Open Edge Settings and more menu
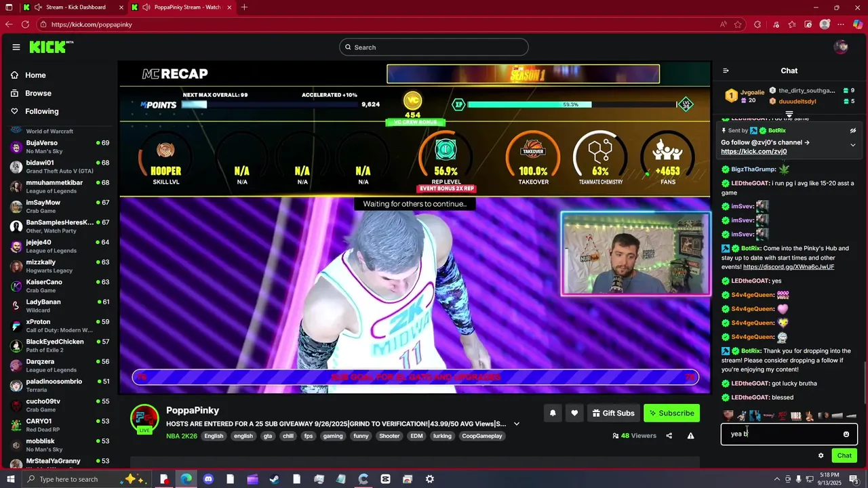Image resolution: width=868 pixels, height=488 pixels. 842,24
